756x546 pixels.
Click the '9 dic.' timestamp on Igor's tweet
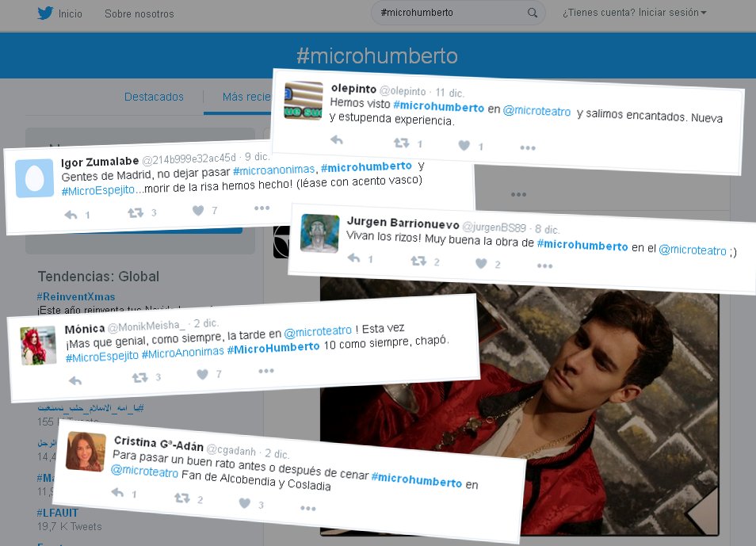click(257, 157)
